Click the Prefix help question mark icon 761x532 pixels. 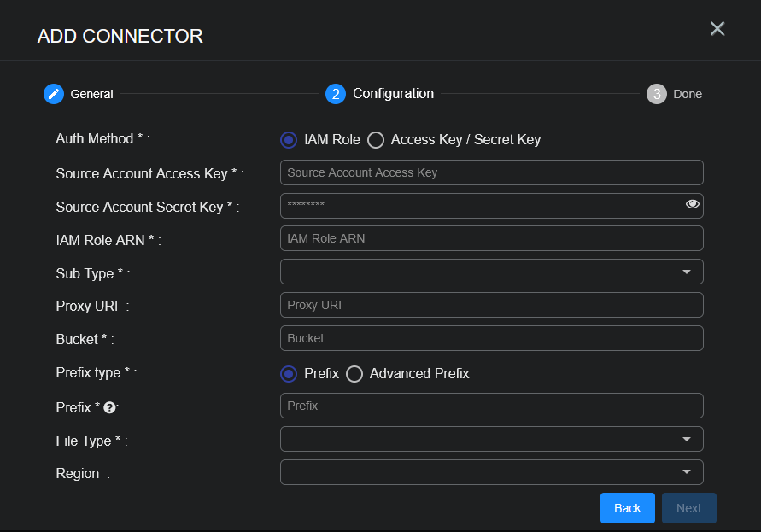click(x=109, y=408)
